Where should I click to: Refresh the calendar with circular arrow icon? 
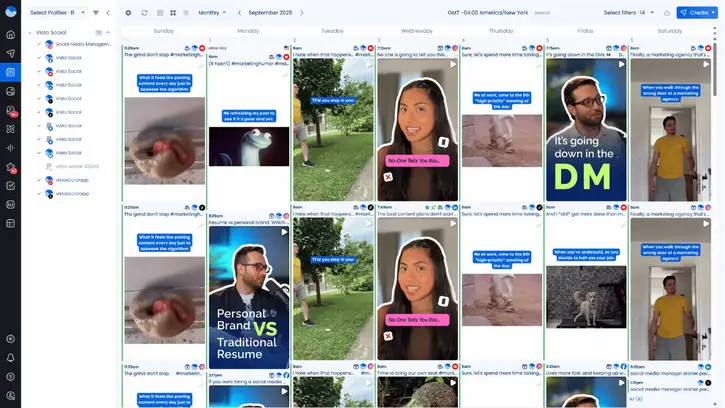point(144,13)
